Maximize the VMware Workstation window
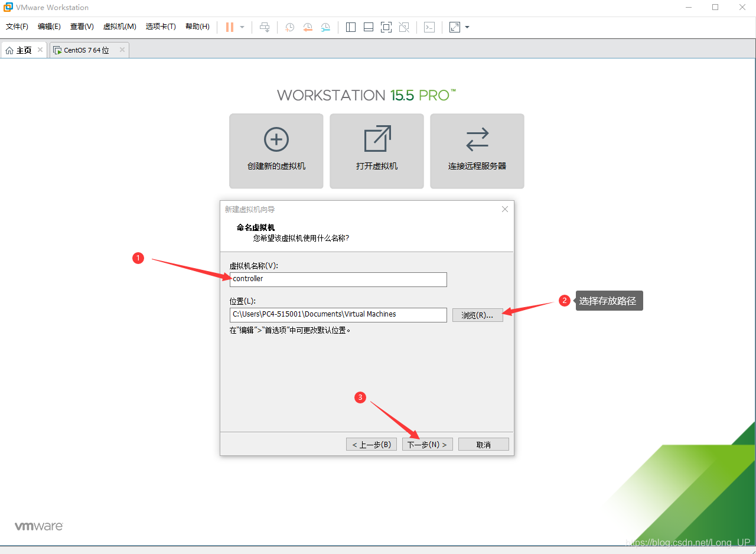 (715, 7)
